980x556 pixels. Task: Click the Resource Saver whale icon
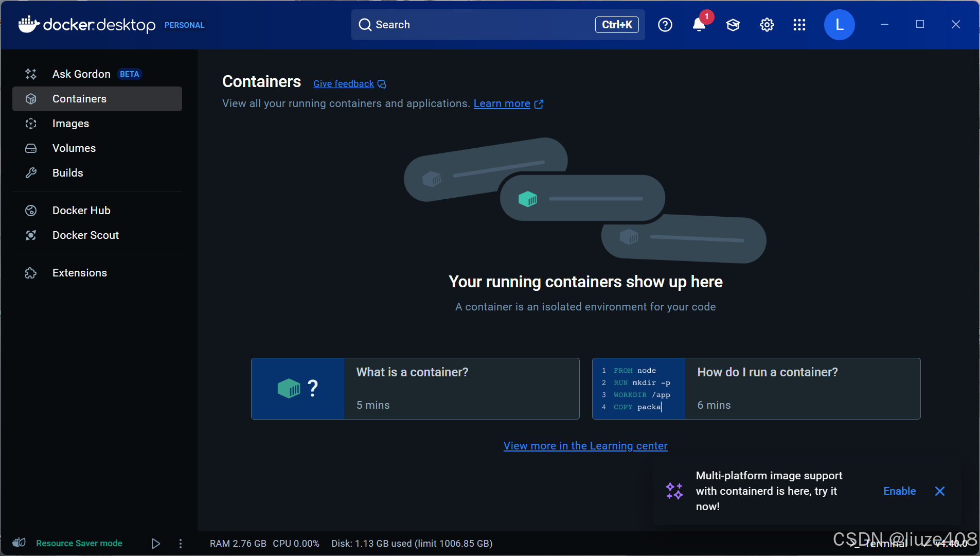[x=19, y=543]
